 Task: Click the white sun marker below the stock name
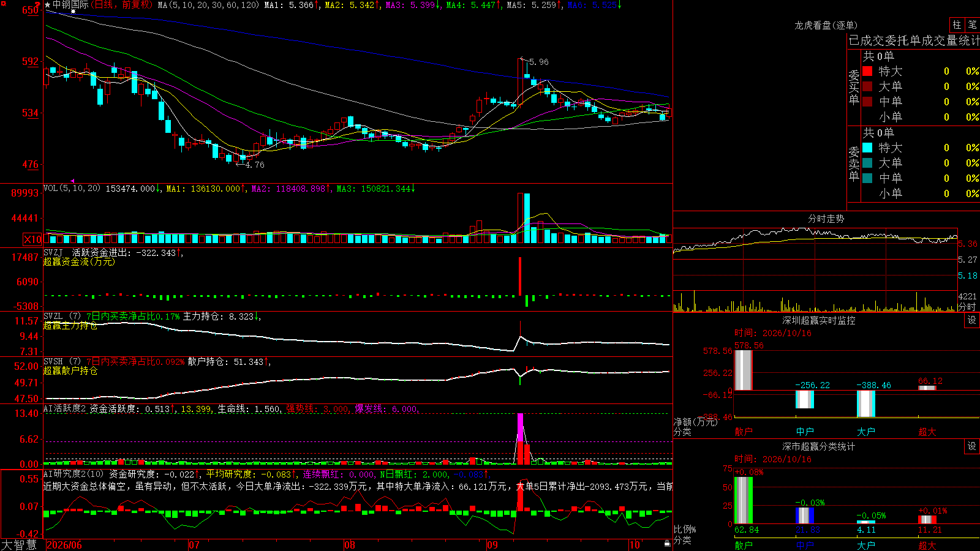click(73, 12)
